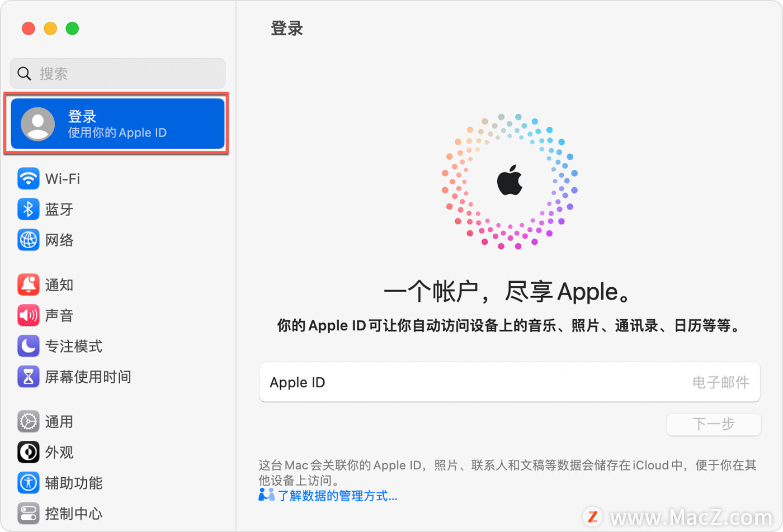
Task: Select the 登录 Apple ID sidebar item
Action: pos(117,124)
